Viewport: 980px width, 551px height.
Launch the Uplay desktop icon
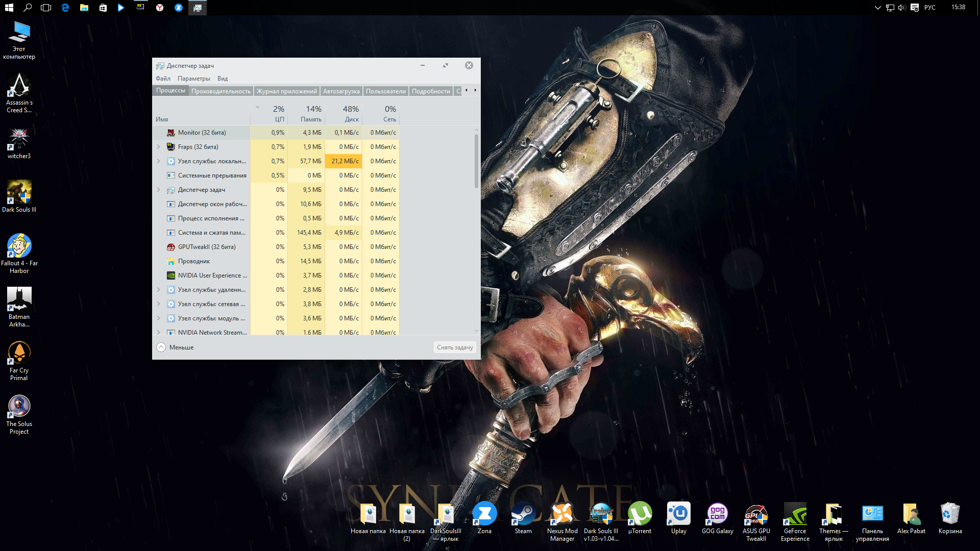click(678, 514)
